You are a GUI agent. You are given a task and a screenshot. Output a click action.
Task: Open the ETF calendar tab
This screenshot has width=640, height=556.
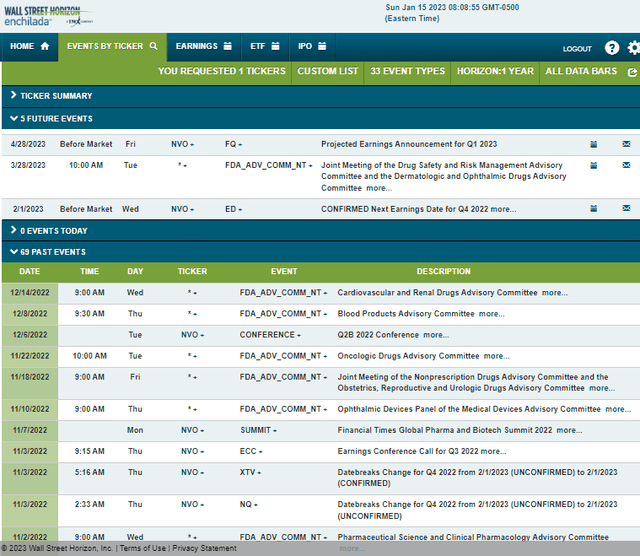pos(265,47)
